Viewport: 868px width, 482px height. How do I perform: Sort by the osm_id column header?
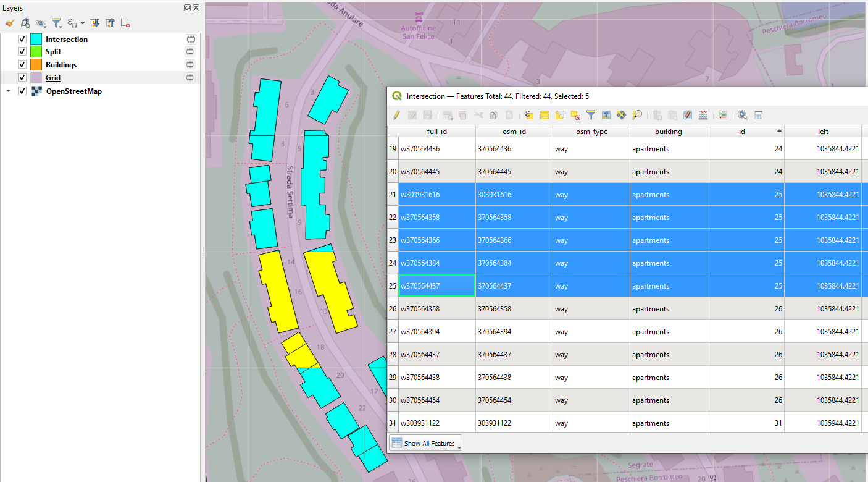point(514,131)
